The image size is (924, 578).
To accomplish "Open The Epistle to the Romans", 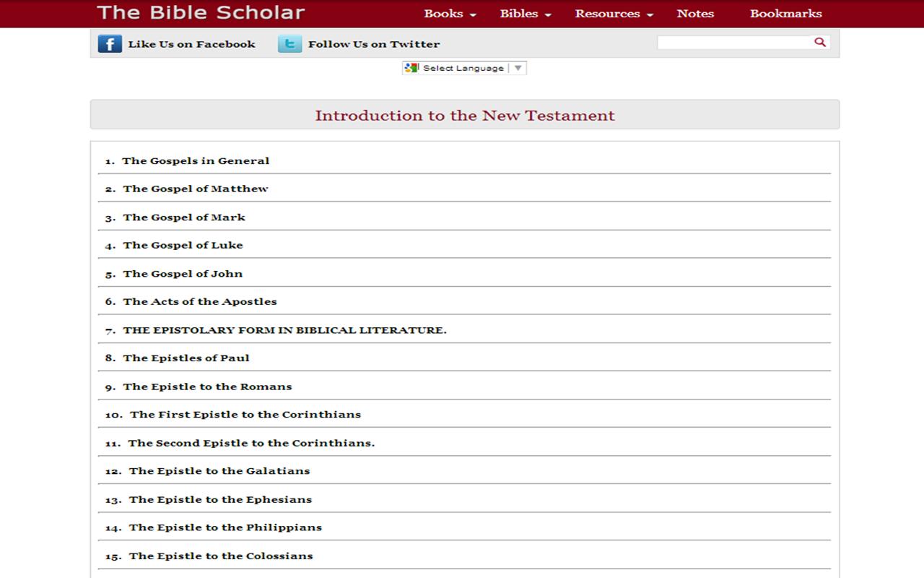I will pos(207,387).
